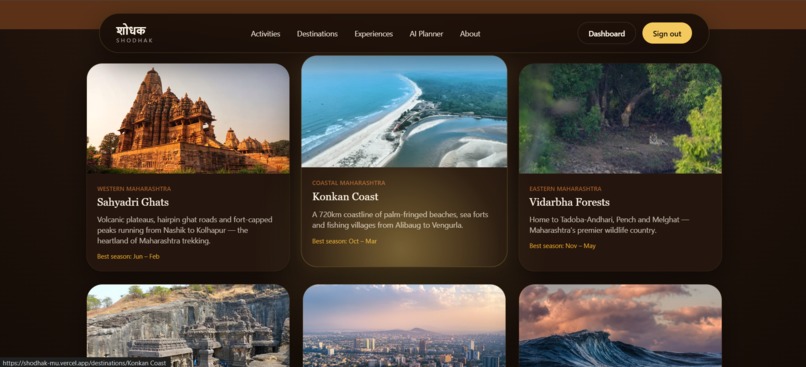Open the Sahyadri Ghats temple photo
This screenshot has height=367, width=806.
[188, 118]
